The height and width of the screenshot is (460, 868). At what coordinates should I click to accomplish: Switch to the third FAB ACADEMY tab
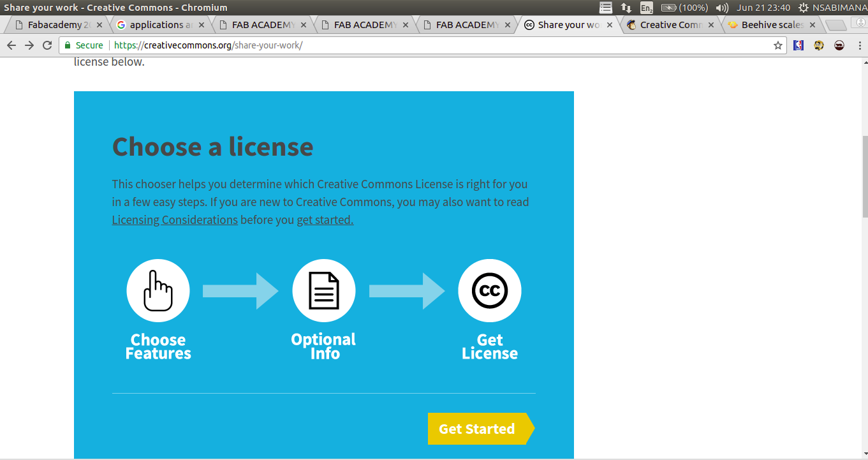coord(467,25)
